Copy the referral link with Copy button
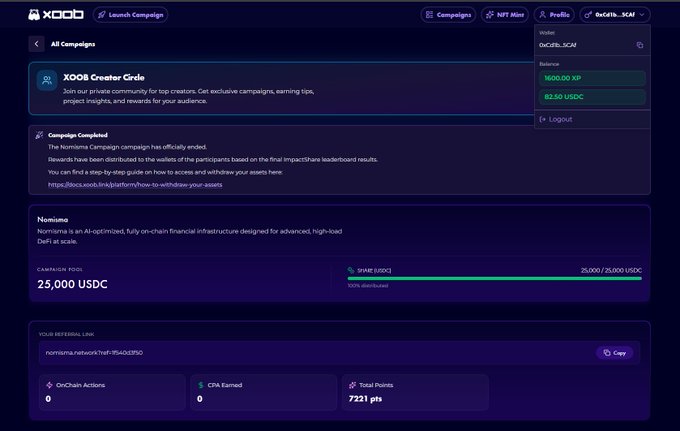The height and width of the screenshot is (431, 680). pos(615,353)
